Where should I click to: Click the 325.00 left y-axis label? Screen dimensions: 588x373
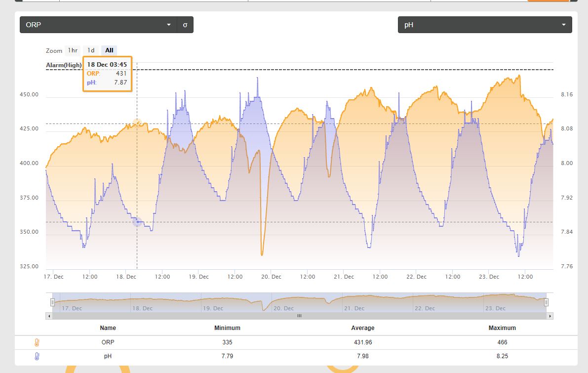click(x=29, y=266)
